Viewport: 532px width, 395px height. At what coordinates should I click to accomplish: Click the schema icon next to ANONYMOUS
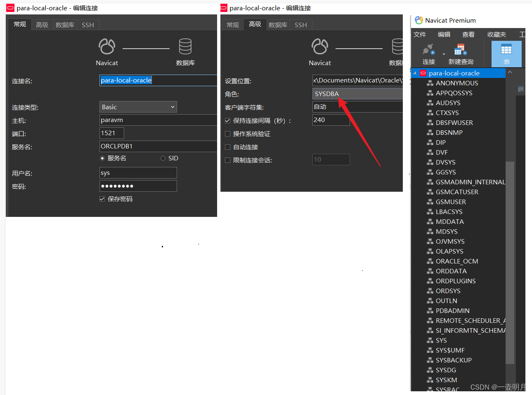point(430,83)
